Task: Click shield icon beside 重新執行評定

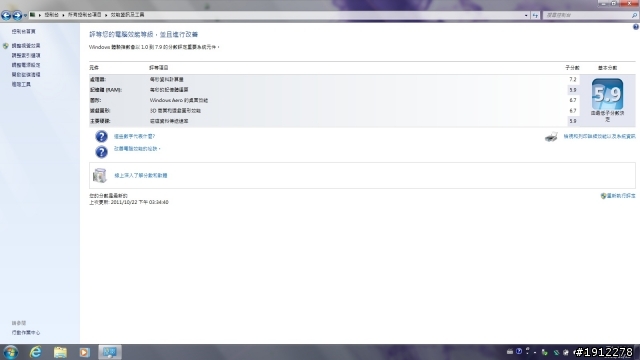Action: coord(603,196)
